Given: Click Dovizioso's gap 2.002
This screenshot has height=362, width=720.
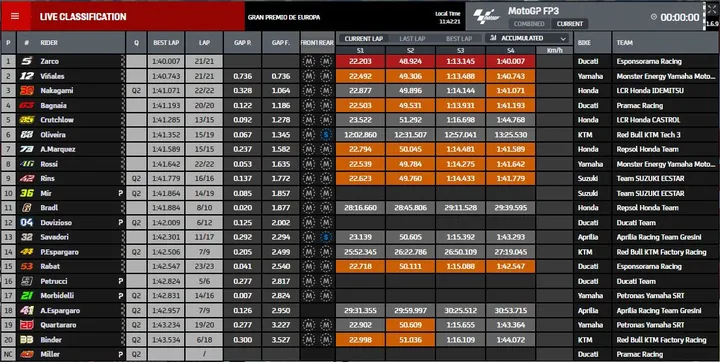Looking at the screenshot, I should coord(281,223).
